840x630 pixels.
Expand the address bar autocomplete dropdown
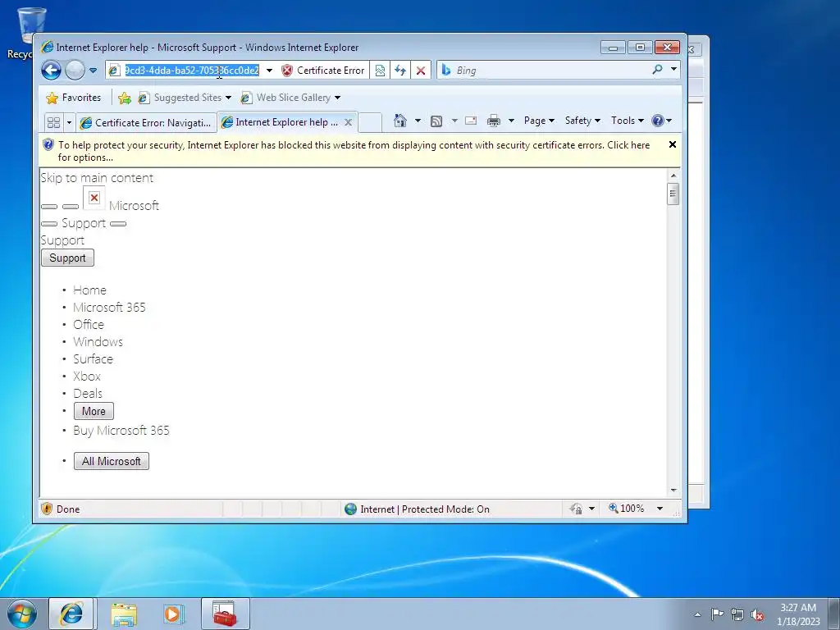[x=269, y=71]
